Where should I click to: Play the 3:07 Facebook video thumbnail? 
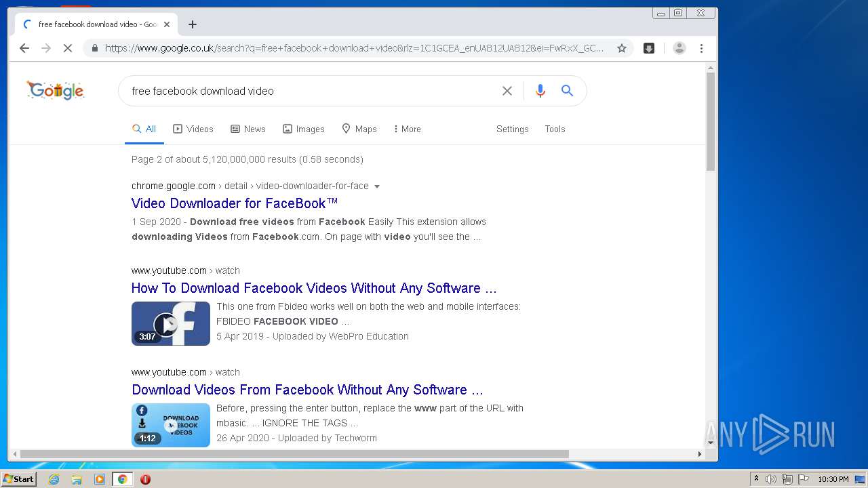click(x=171, y=323)
